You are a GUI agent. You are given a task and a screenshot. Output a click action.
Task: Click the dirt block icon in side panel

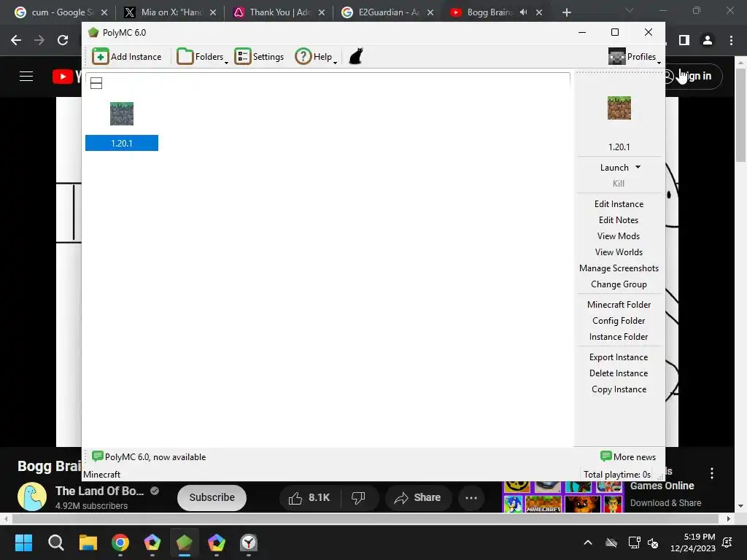pyautogui.click(x=619, y=108)
